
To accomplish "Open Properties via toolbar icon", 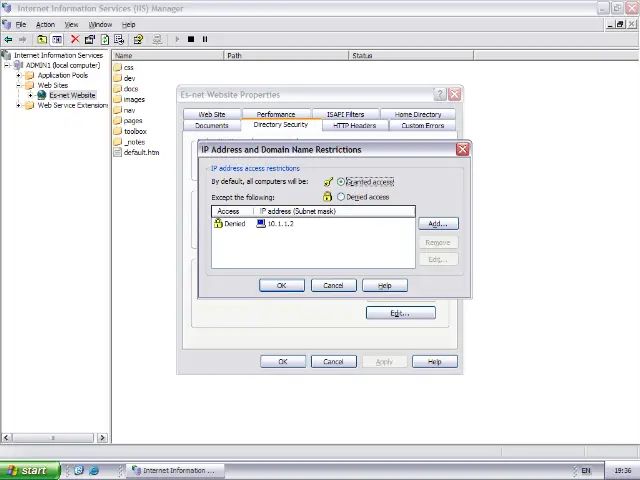I will point(90,39).
